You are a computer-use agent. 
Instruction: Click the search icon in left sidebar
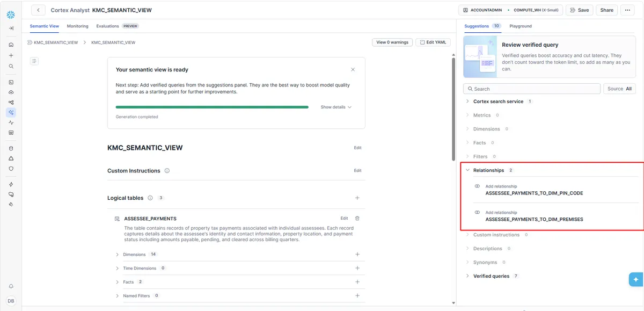click(x=11, y=67)
